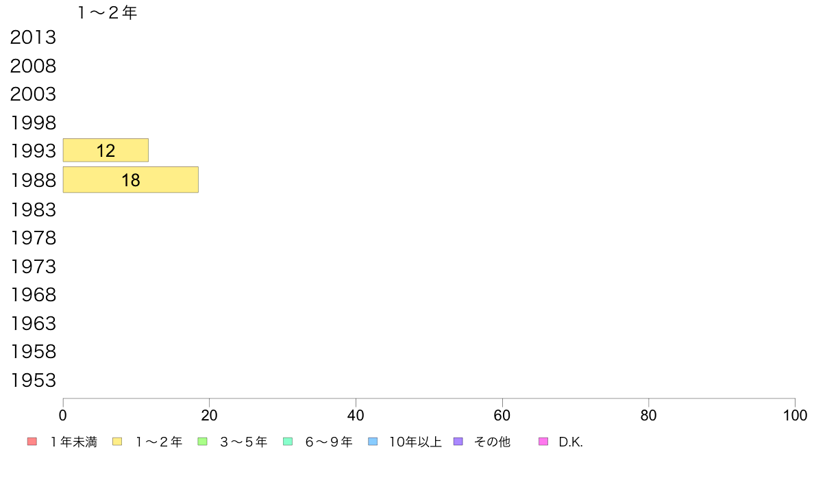Click the teal 6～9年 legend swatch
This screenshot has width=814, height=504.
pyautogui.click(x=288, y=442)
